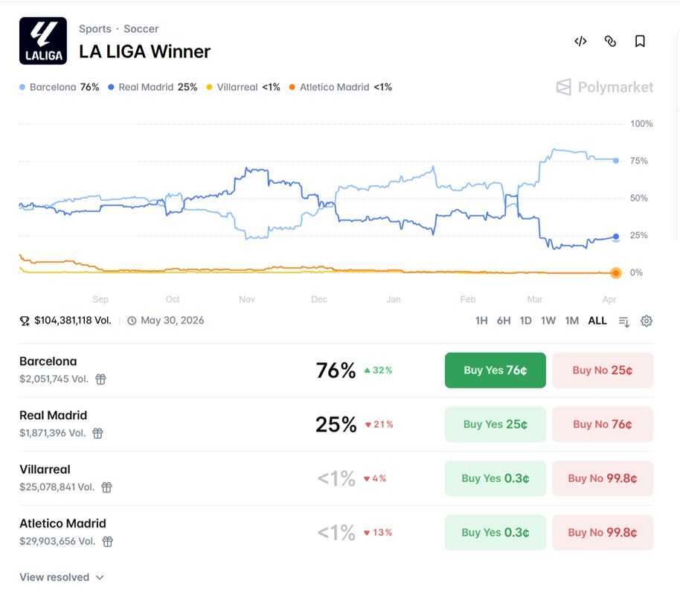The image size is (680, 616).
Task: Toggle Real Madrid series in chart legend
Action: [153, 87]
